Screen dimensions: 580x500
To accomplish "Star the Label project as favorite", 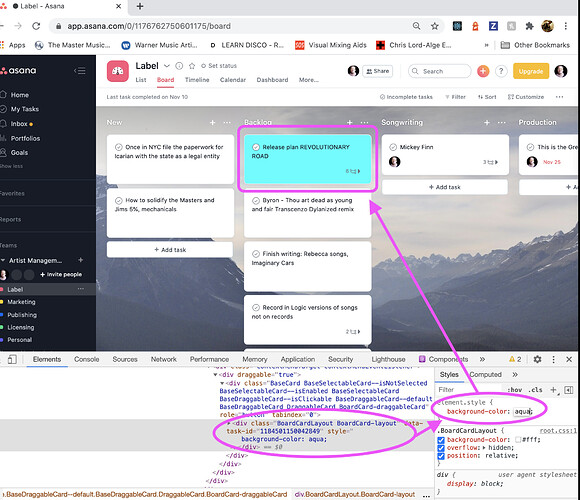I will pyautogui.click(x=192, y=66).
